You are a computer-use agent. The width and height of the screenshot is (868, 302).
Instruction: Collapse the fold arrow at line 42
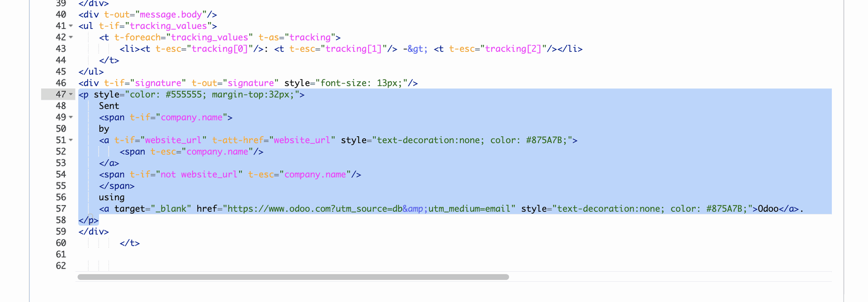71,37
